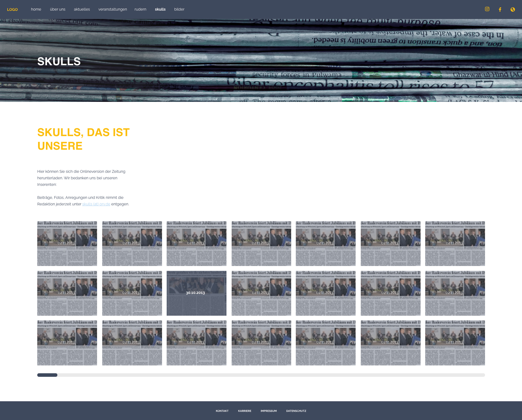Image resolution: width=522 pixels, height=420 pixels.
Task: Click the dark horizontal scrollbar handle
Action: click(x=47, y=375)
